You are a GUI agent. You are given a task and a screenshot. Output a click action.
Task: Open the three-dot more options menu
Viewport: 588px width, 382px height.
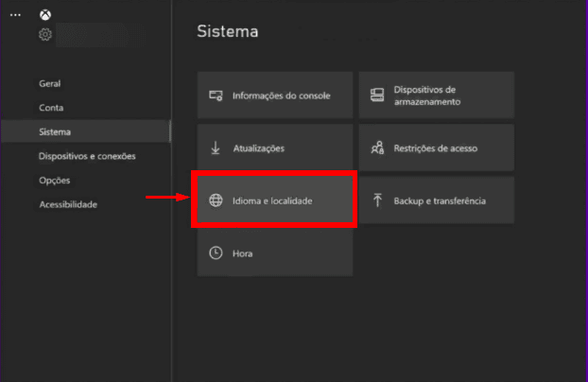click(14, 15)
